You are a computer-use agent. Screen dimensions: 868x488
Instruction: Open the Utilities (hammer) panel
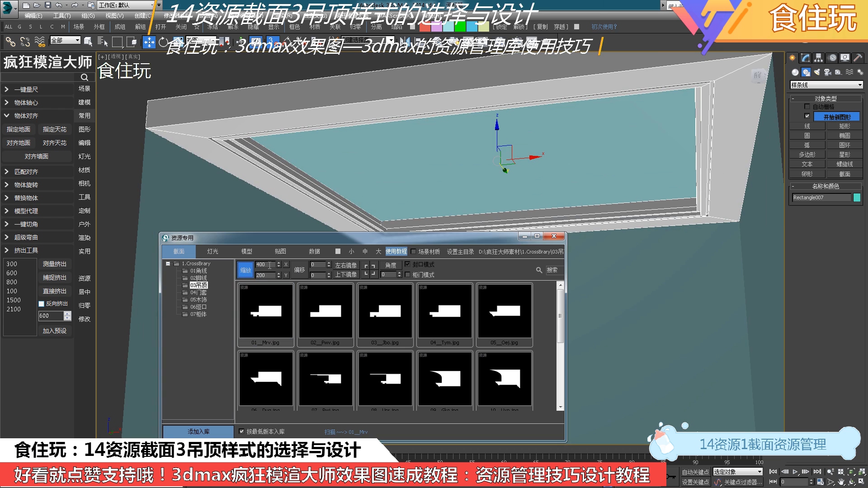click(x=857, y=57)
